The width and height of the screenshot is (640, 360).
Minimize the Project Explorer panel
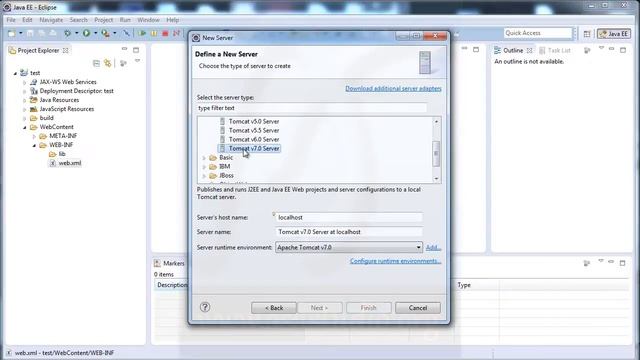point(124,49)
